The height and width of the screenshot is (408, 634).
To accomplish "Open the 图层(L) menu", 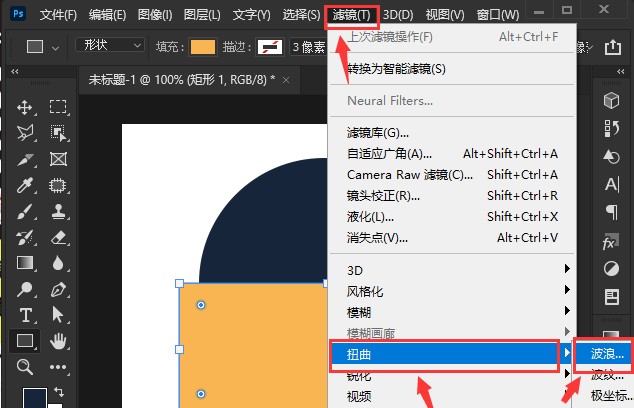I will 203,15.
